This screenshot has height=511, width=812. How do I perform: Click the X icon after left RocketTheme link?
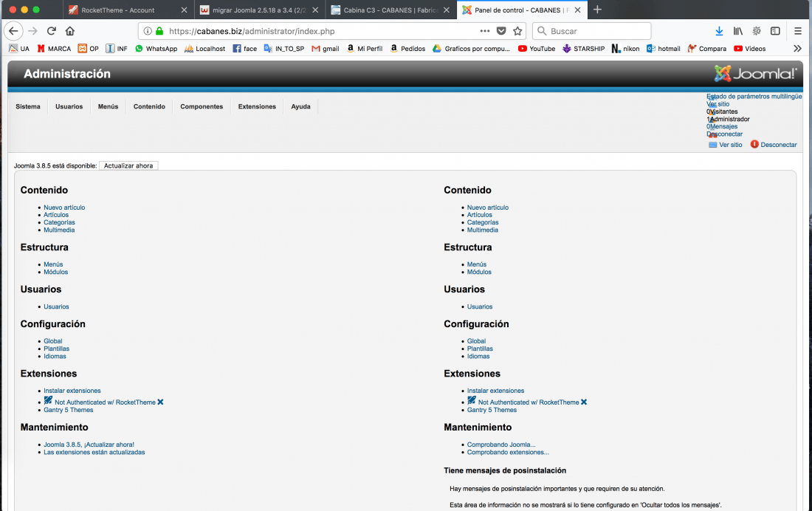[x=160, y=402]
